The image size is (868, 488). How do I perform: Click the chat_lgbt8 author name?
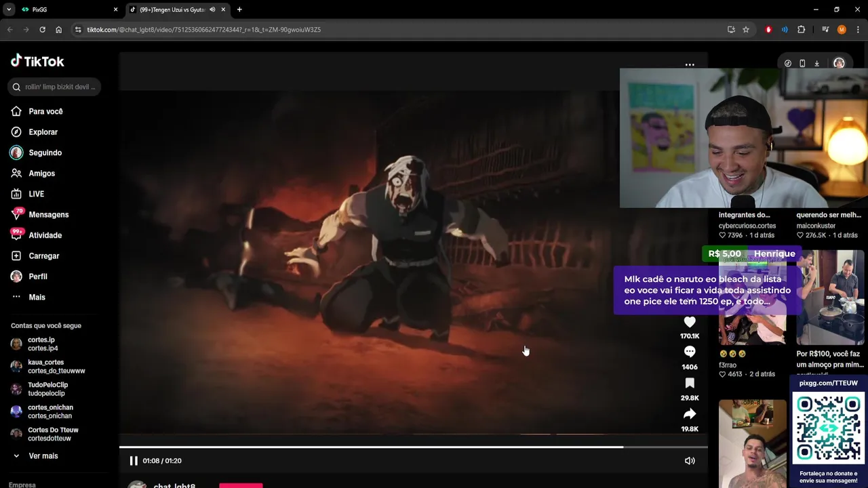pos(174,485)
